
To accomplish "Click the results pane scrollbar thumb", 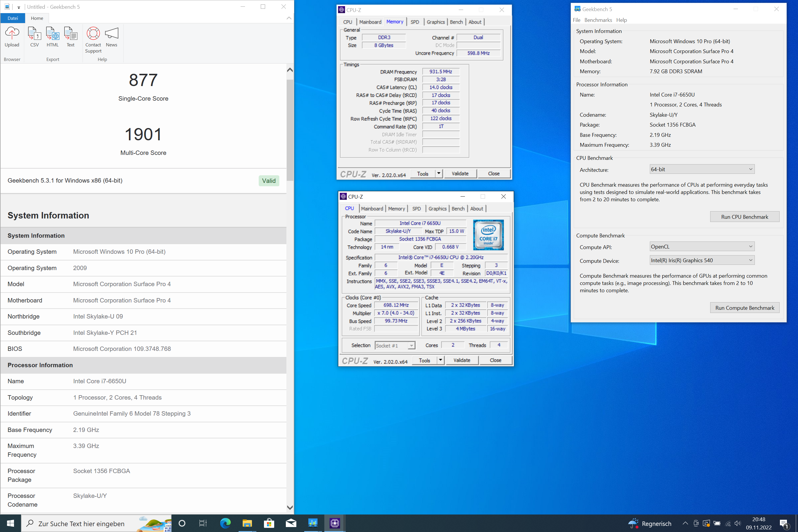I will tap(290, 130).
